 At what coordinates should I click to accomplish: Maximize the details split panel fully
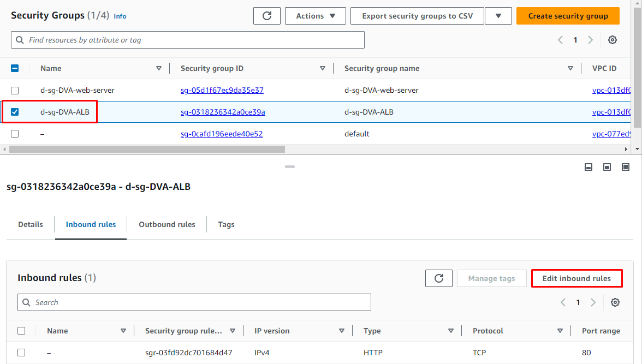click(626, 167)
